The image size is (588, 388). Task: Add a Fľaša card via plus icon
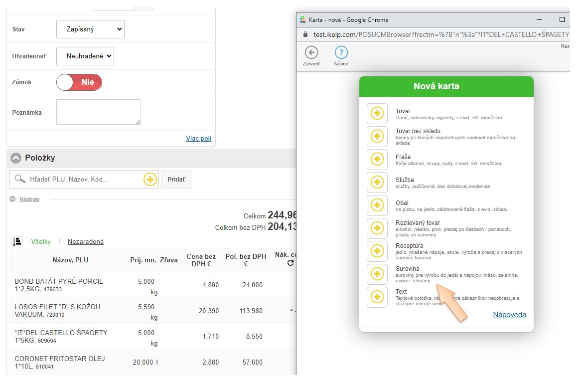point(377,160)
